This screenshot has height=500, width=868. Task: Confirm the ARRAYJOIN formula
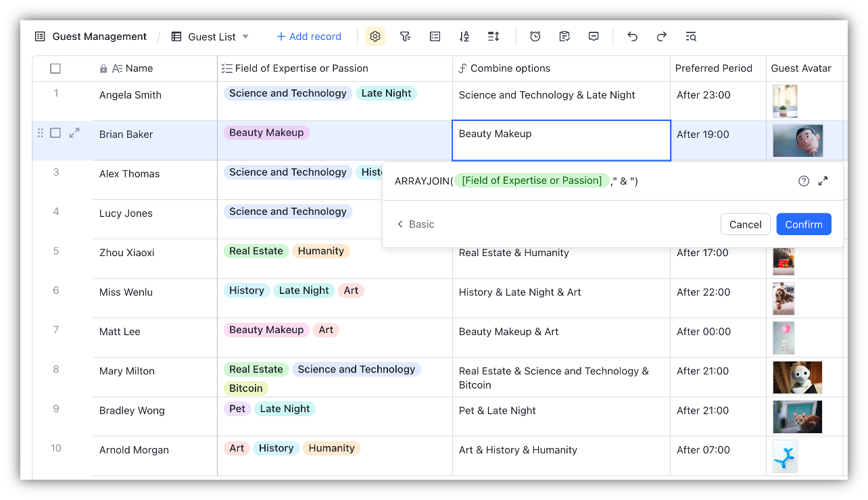click(803, 224)
